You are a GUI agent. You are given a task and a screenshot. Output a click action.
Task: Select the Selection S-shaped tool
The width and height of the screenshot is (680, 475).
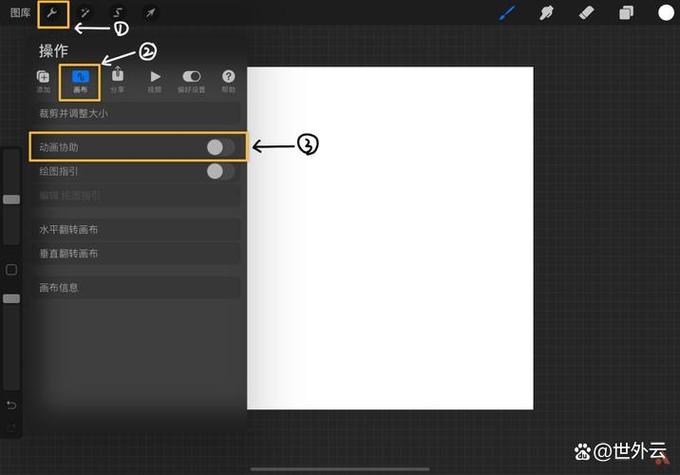coord(118,13)
